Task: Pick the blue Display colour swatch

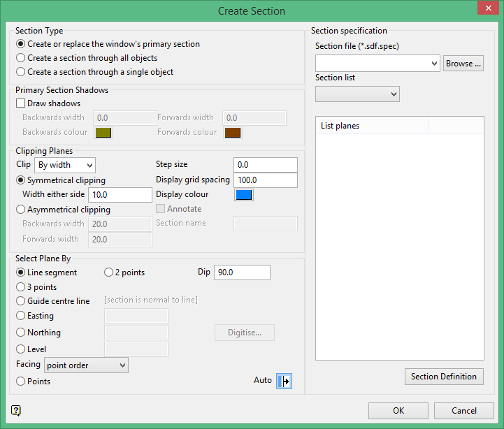Action: pos(243,195)
